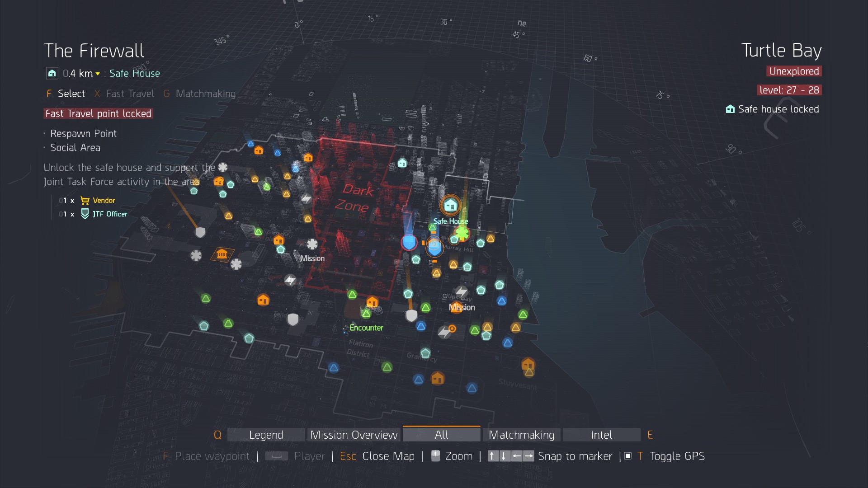This screenshot has width=868, height=488.
Task: Switch to the Intel tab
Action: click(x=601, y=435)
